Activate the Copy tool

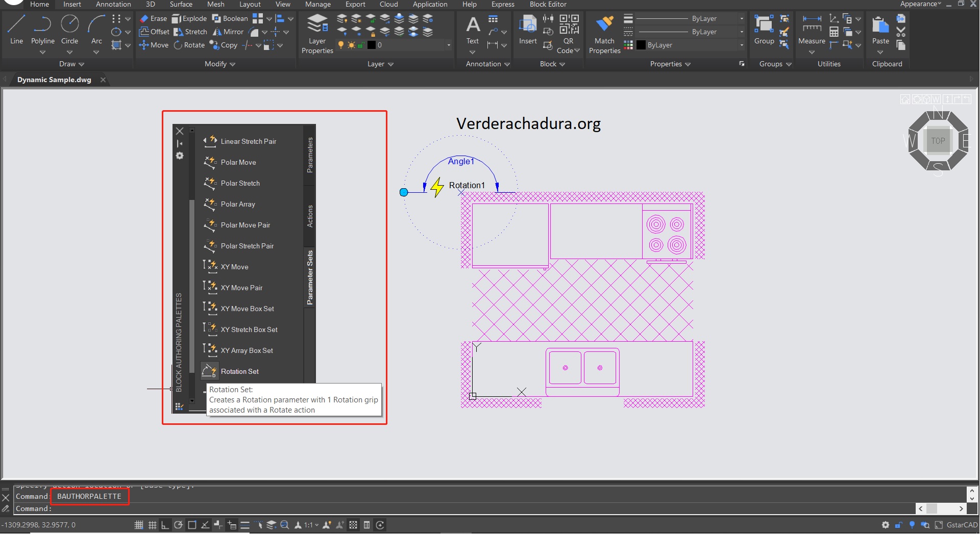[224, 45]
